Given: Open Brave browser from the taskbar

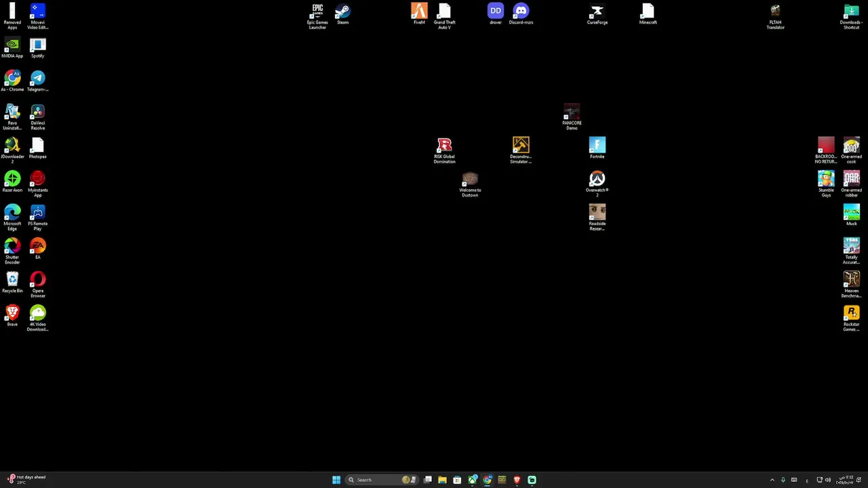Looking at the screenshot, I should pos(517,480).
